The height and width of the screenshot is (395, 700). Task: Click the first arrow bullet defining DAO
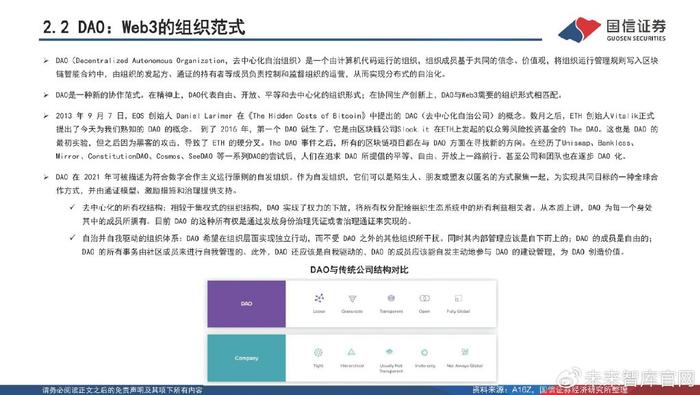[x=46, y=61]
